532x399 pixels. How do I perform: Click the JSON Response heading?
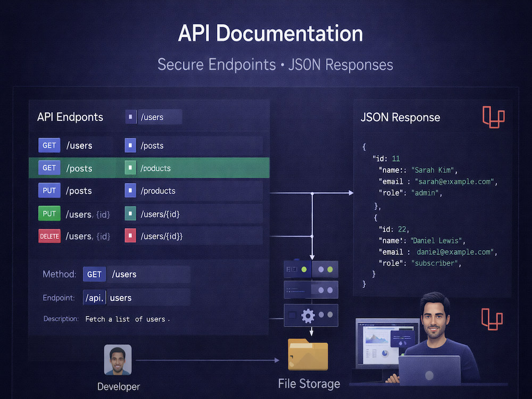point(401,118)
